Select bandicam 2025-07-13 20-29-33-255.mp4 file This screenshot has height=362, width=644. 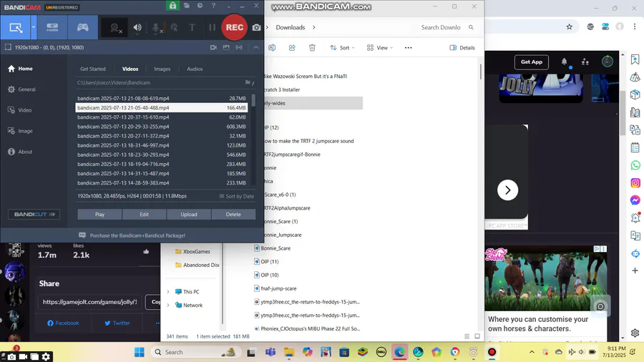(x=162, y=127)
